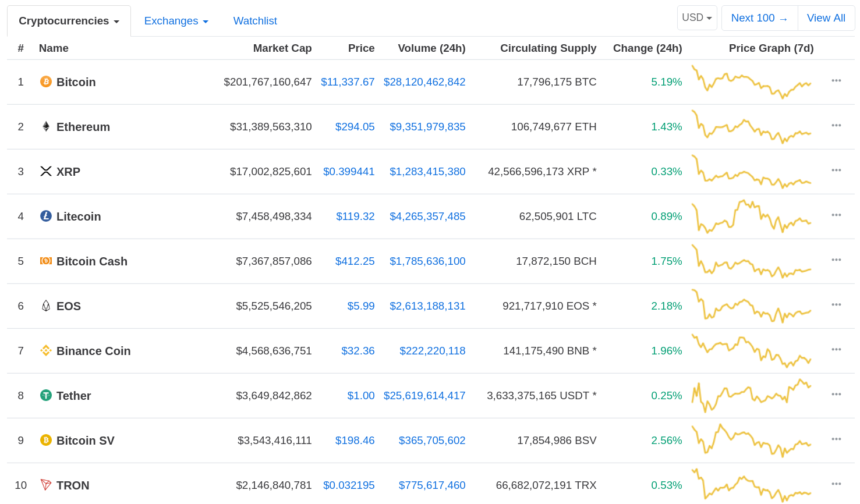Screen dimensions: 860x504
Task: Click the Bitcoin coin logo icon
Action: pyautogui.click(x=46, y=81)
